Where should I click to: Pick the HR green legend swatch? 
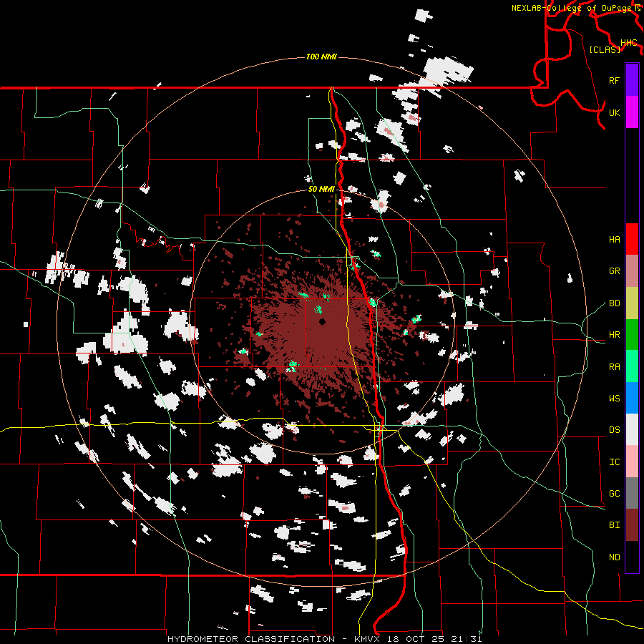pyautogui.click(x=632, y=334)
